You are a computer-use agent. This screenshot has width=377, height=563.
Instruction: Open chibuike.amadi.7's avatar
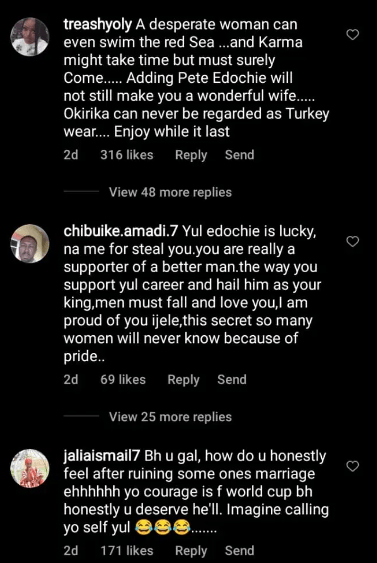click(30, 243)
